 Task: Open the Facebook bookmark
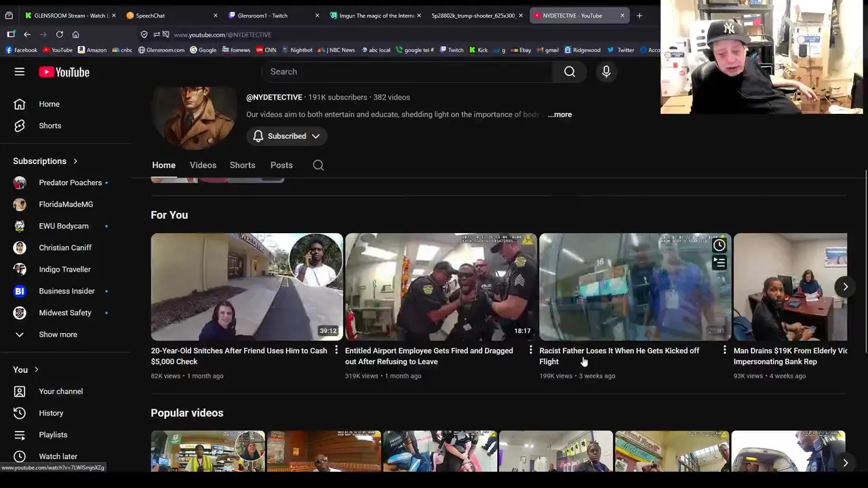tap(21, 49)
